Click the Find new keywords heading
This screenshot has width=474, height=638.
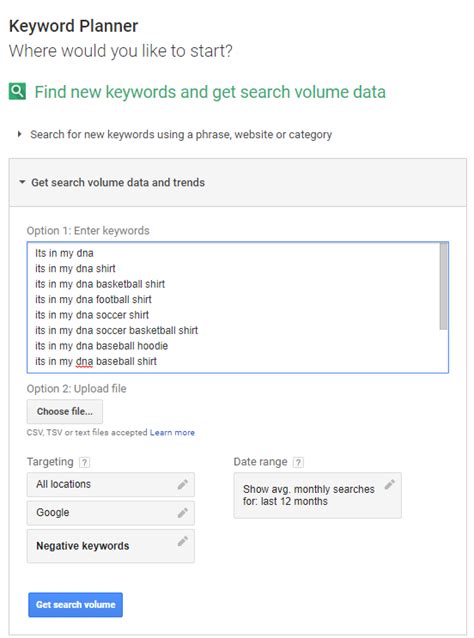[210, 92]
